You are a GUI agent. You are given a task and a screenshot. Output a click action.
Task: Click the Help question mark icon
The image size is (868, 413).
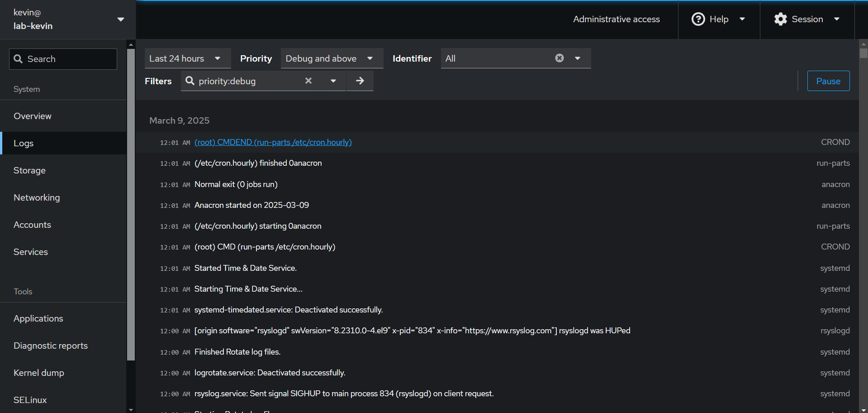coord(698,19)
